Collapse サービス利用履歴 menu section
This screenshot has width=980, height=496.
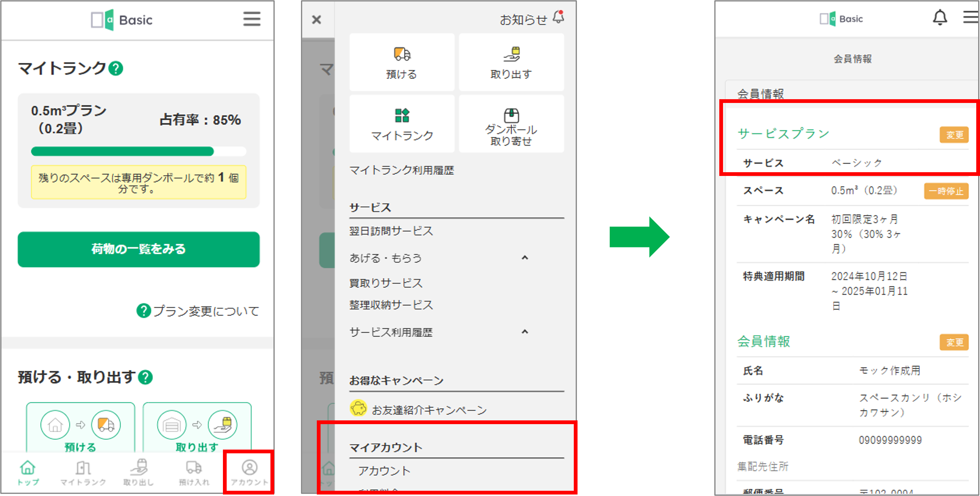(525, 332)
